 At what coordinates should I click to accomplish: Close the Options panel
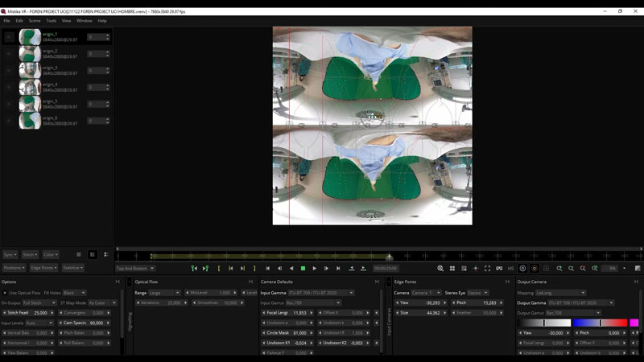point(118,282)
